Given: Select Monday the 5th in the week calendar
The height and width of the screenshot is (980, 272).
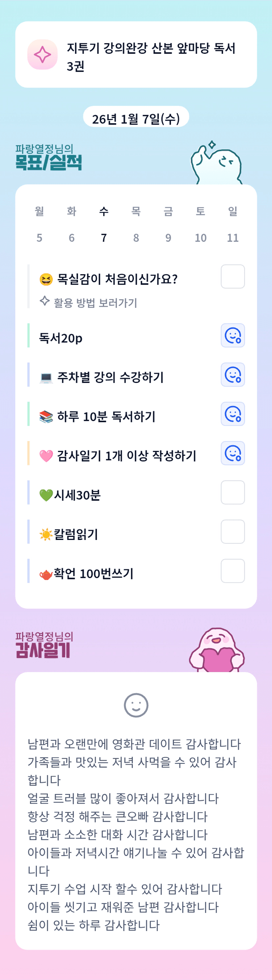Looking at the screenshot, I should 39,238.
